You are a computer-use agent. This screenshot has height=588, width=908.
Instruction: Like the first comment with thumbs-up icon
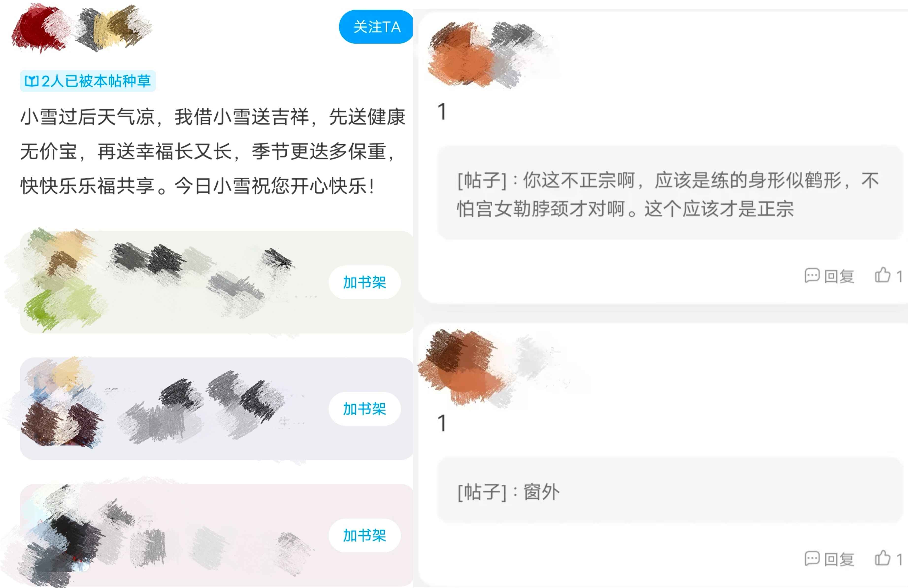[882, 275]
